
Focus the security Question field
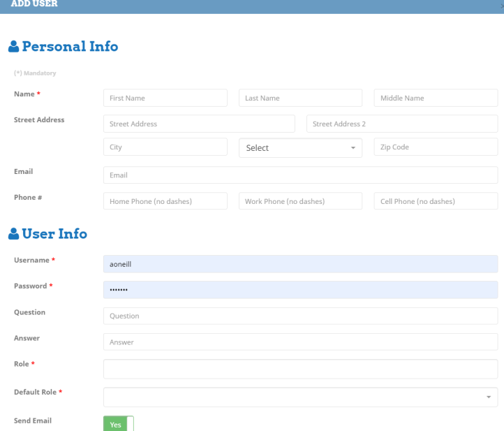(x=300, y=316)
